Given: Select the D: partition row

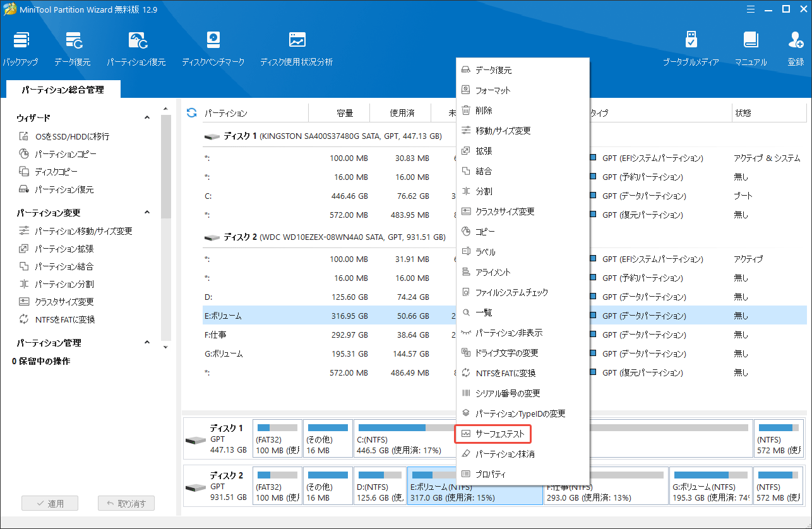Looking at the screenshot, I should [328, 297].
